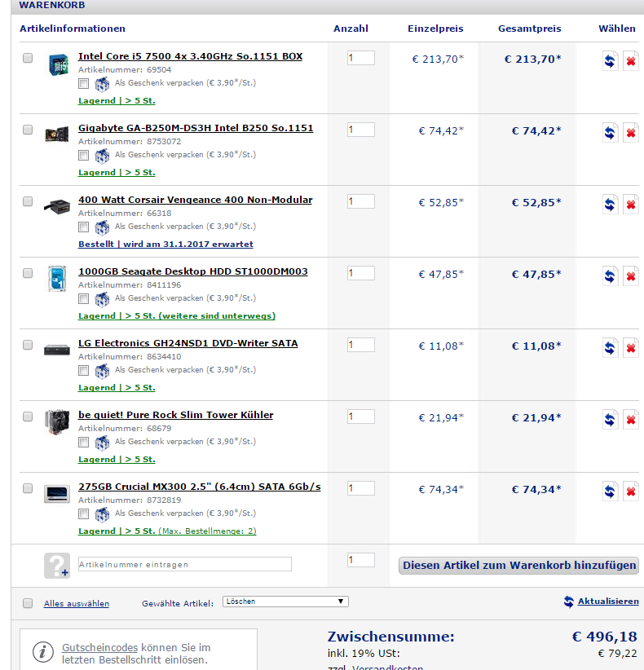Viewport: 644px width, 670px height.
Task: Select the be quiet! Pure Rock checkbox
Action: (28, 417)
